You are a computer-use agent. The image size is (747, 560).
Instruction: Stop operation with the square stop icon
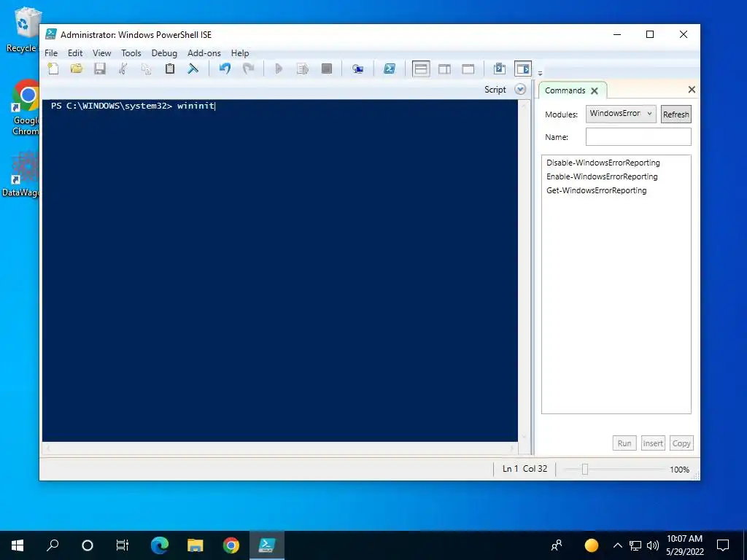(x=326, y=69)
